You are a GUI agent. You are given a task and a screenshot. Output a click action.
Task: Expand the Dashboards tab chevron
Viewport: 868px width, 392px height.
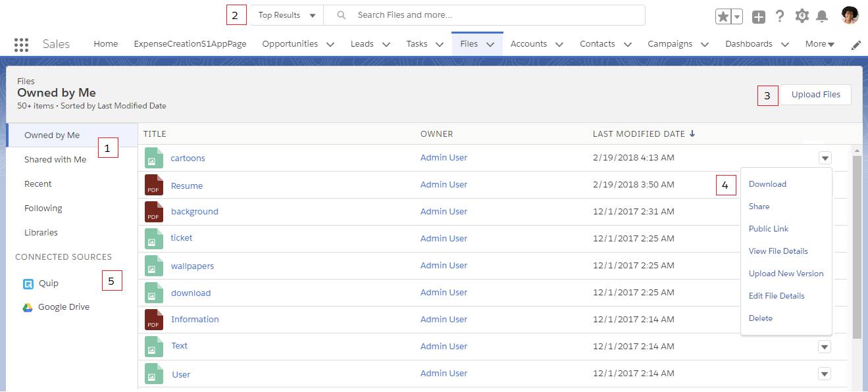click(785, 45)
